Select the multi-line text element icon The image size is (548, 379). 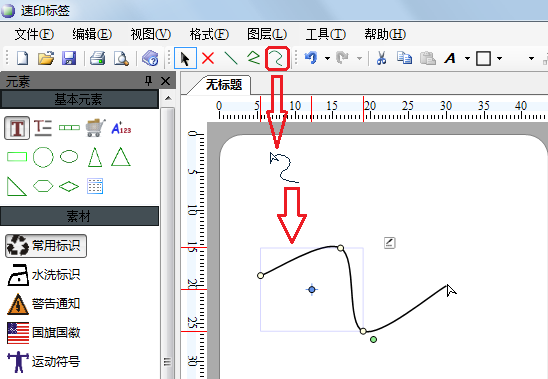tap(43, 128)
